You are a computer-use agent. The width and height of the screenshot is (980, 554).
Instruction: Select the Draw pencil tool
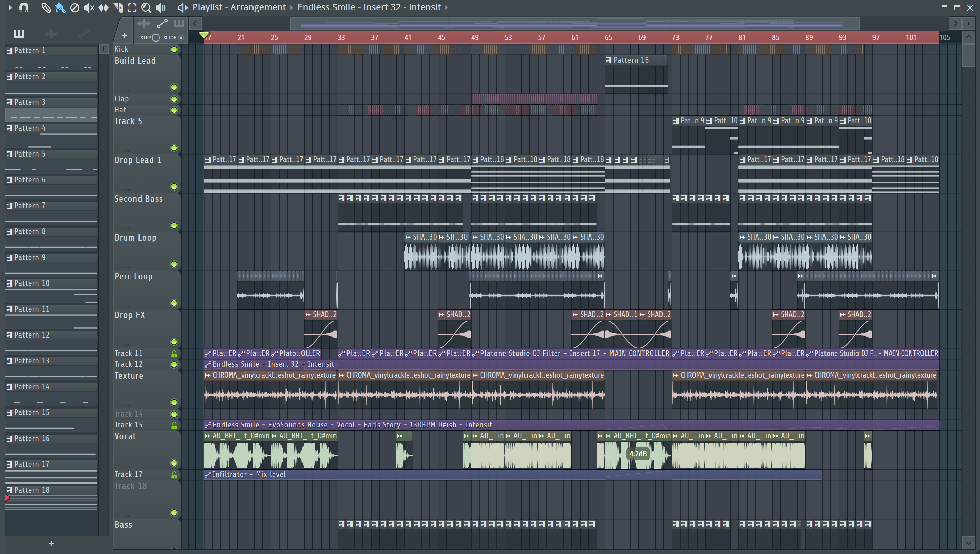point(46,7)
